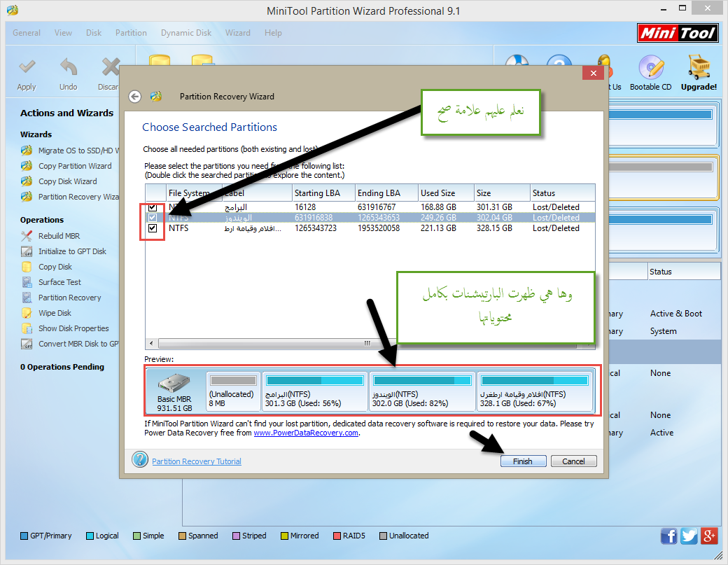Click the GPT/Primary legend swatch
This screenshot has width=728, height=565.
(x=24, y=536)
